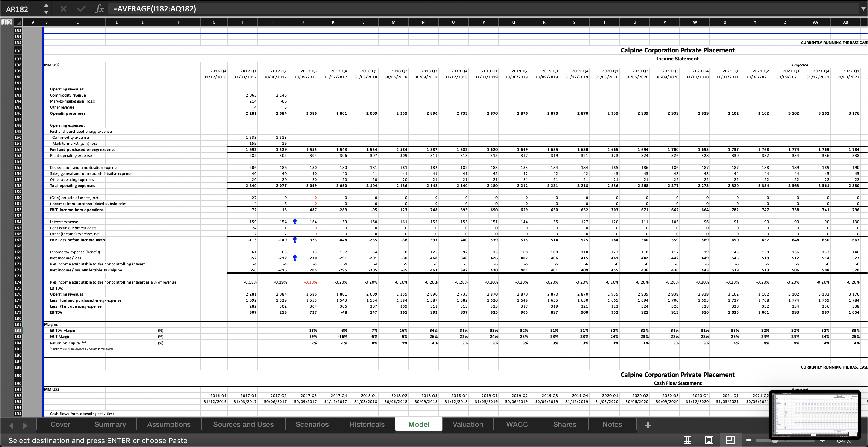Switch to Page Break Preview view
This screenshot has width=868, height=447.
[x=730, y=440]
